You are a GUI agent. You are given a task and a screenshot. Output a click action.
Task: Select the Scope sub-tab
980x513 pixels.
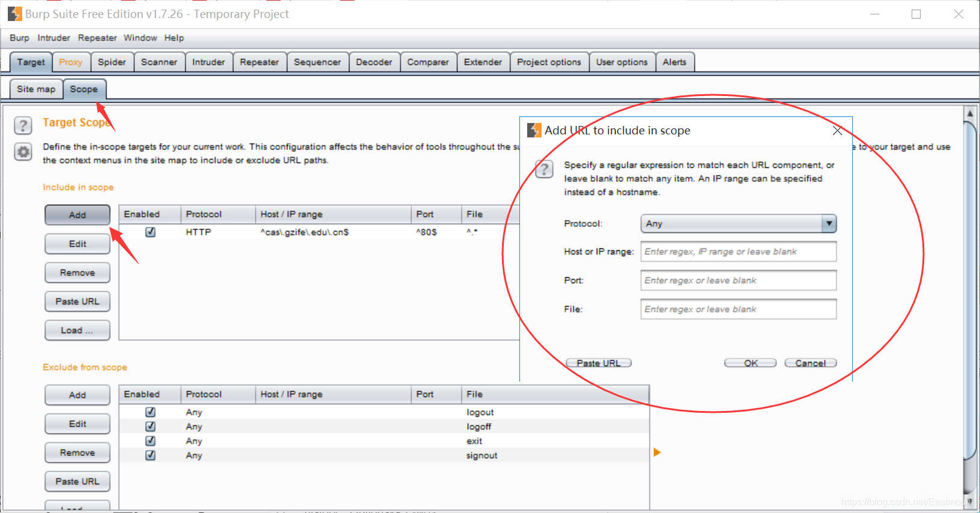(84, 89)
